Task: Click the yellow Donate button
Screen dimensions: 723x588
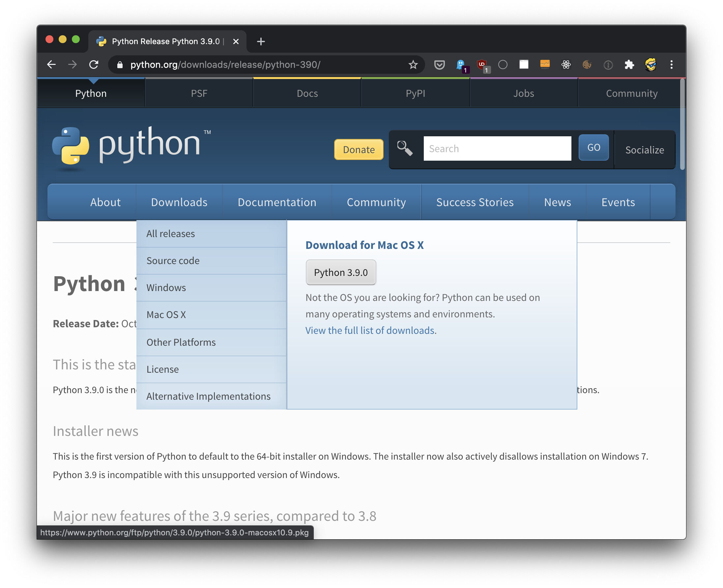Action: pos(358,149)
